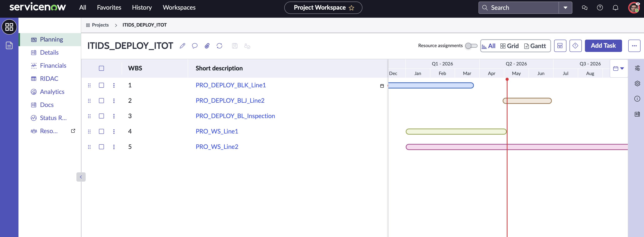Viewport: 644px width, 237px height.
Task: Click the tan Gantt bar for PRO_DEPLOY_BLJ_Line2
Action: pos(527,101)
